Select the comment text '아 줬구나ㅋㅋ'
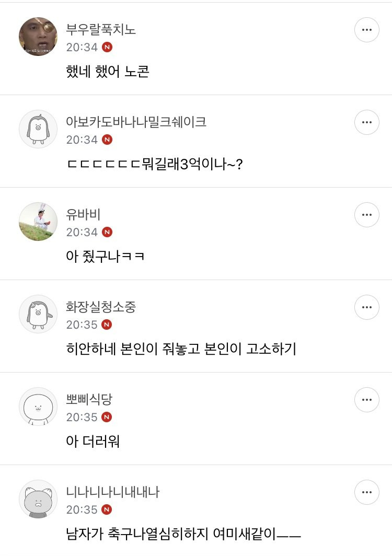 [105, 256]
